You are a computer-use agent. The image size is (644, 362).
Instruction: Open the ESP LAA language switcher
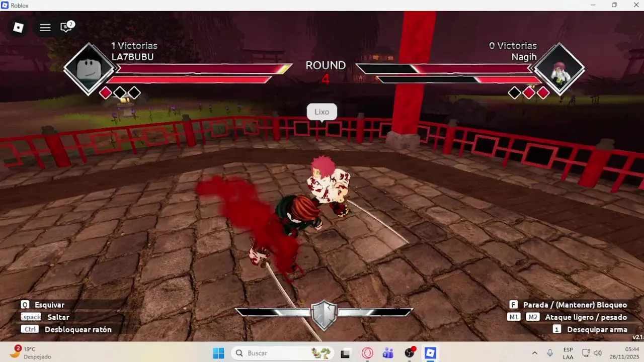coord(568,353)
